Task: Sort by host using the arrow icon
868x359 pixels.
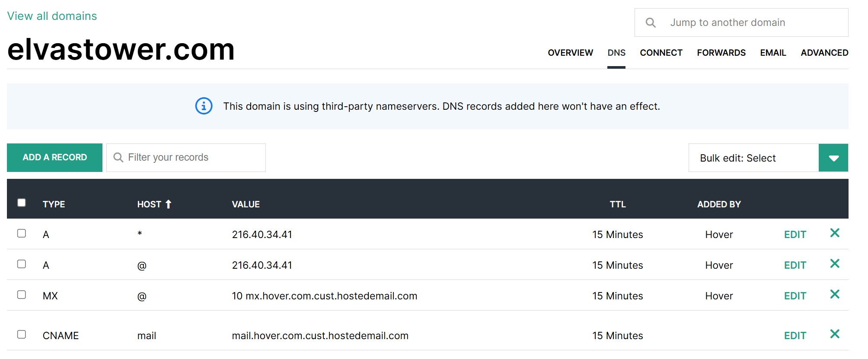Action: tap(168, 204)
